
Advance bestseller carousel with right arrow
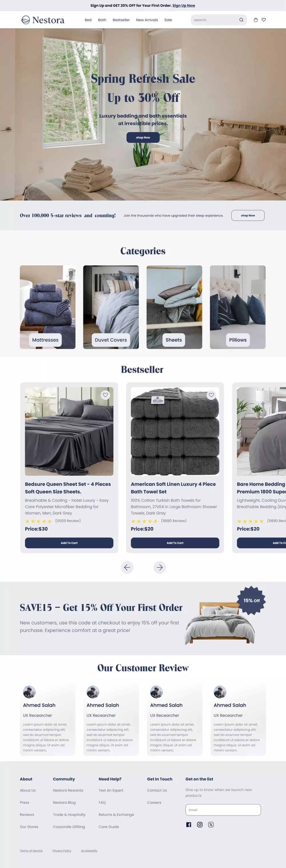pos(160,567)
